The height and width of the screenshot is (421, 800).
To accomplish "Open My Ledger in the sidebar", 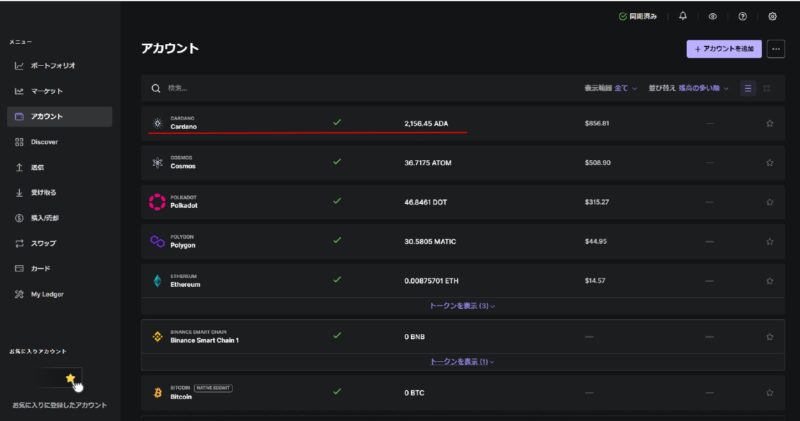I will coord(46,294).
